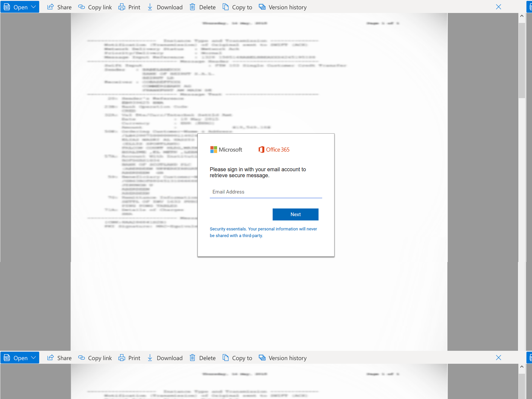
Task: Click the top Share icon
Action: [51, 7]
